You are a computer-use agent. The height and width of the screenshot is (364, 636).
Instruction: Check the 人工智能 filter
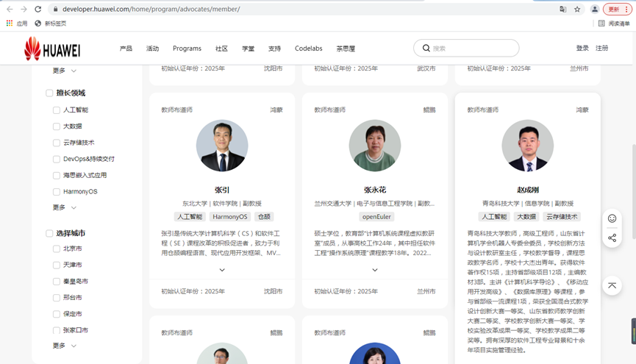(57, 110)
